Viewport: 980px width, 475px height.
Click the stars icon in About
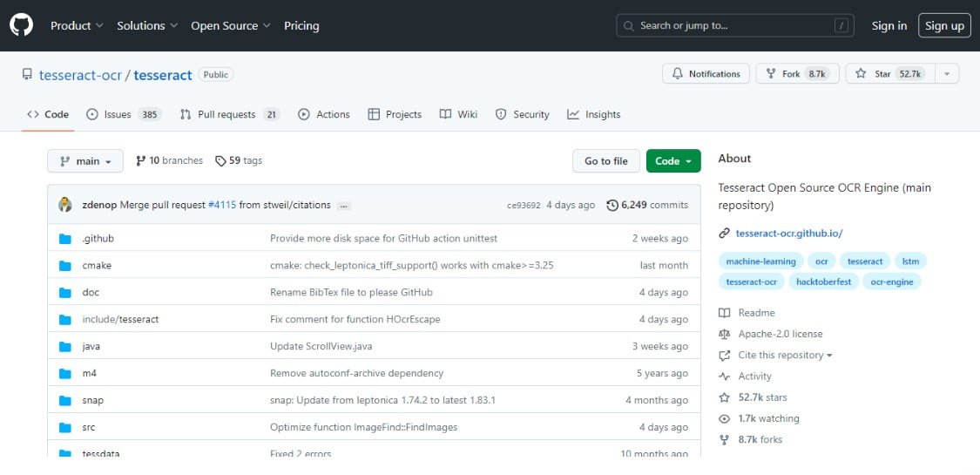(x=725, y=397)
